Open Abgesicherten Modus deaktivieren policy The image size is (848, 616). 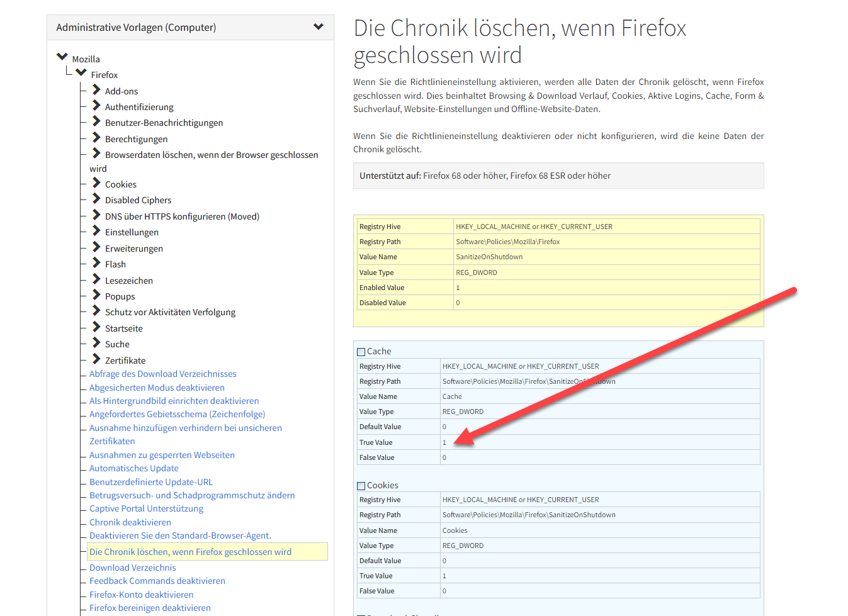click(x=157, y=388)
